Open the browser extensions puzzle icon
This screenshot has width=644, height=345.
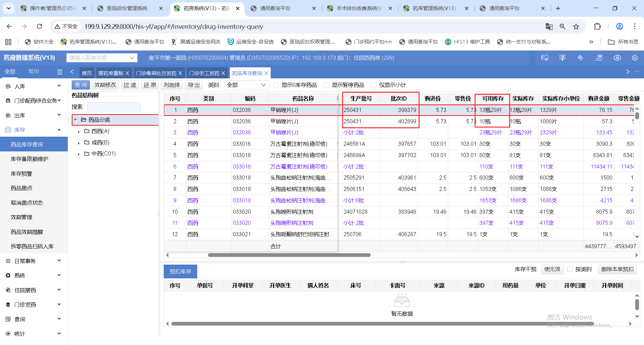pyautogui.click(x=597, y=26)
